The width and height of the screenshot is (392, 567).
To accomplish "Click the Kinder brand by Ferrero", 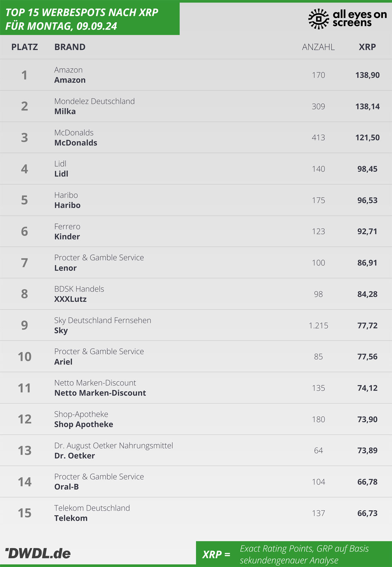I will (x=67, y=237).
